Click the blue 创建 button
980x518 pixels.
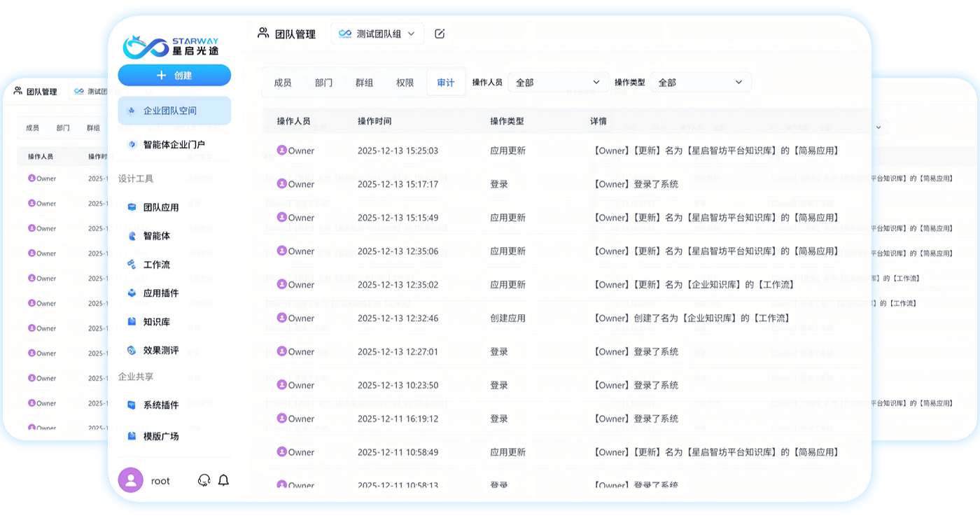coord(174,75)
